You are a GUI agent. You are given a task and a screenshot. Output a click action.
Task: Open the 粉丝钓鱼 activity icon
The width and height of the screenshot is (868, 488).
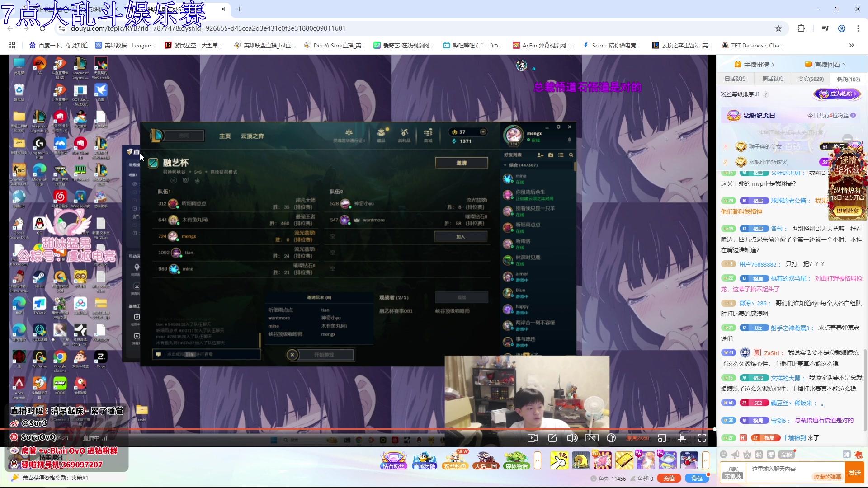[455, 460]
